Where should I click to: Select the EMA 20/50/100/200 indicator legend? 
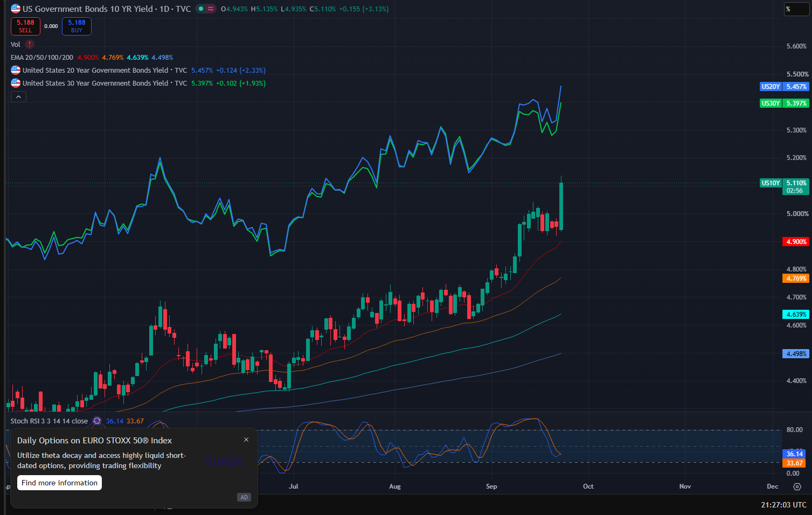pyautogui.click(x=42, y=57)
